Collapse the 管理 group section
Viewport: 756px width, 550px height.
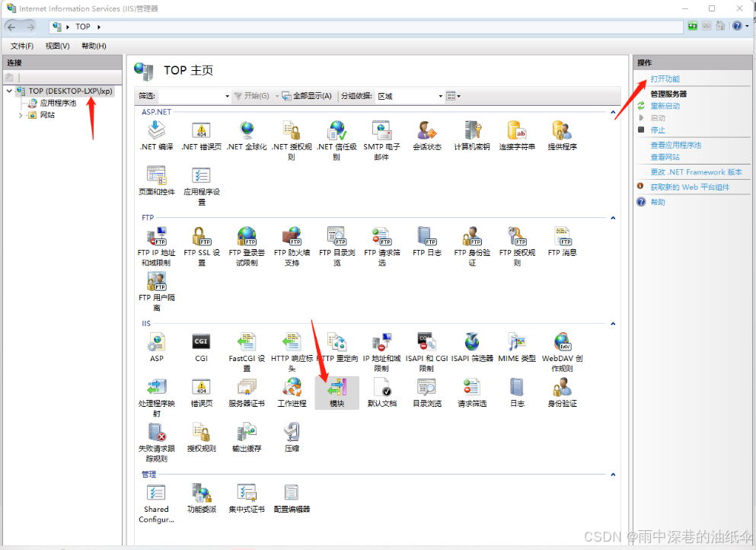click(x=613, y=475)
